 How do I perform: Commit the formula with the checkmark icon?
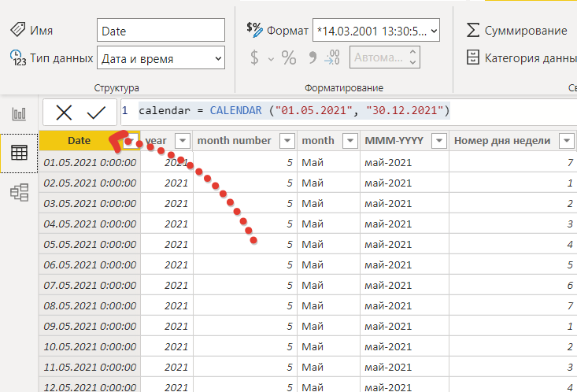(x=96, y=113)
